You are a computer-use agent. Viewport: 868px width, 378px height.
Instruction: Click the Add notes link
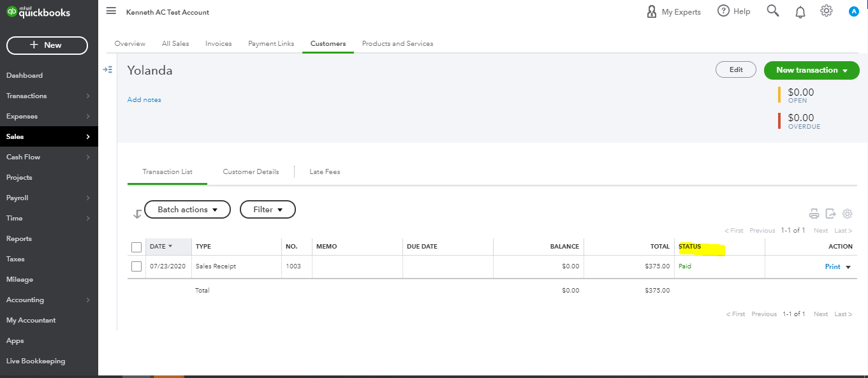tap(144, 100)
